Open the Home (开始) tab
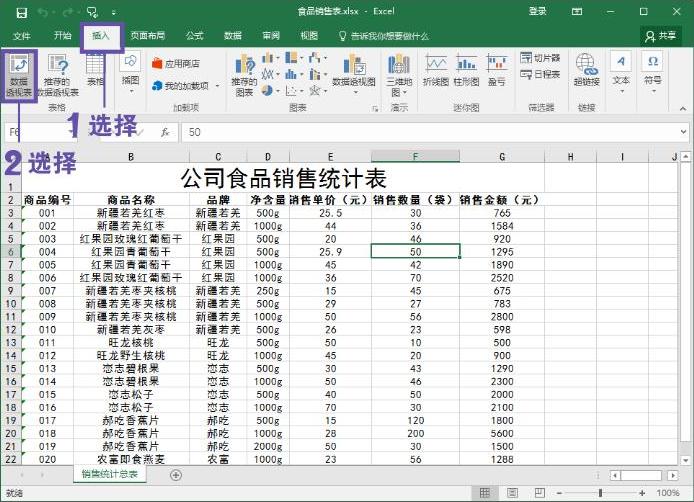The width and height of the screenshot is (694, 502). pos(62,35)
